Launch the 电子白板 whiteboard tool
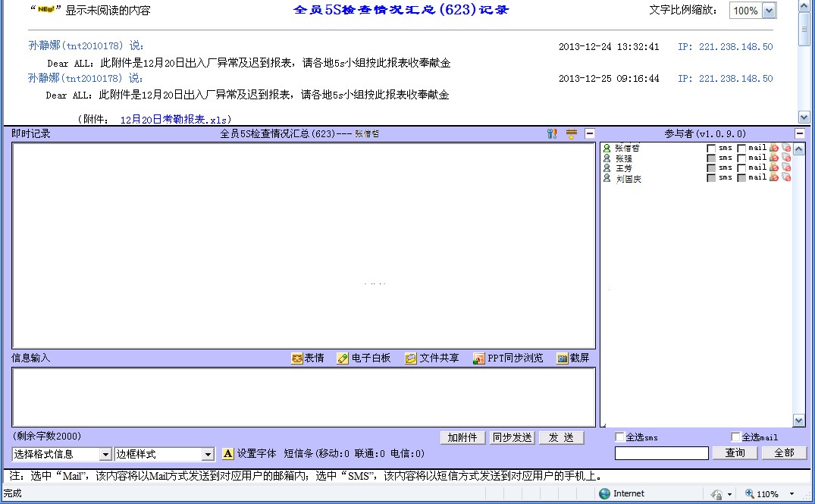This screenshot has height=504, width=815. click(x=364, y=358)
